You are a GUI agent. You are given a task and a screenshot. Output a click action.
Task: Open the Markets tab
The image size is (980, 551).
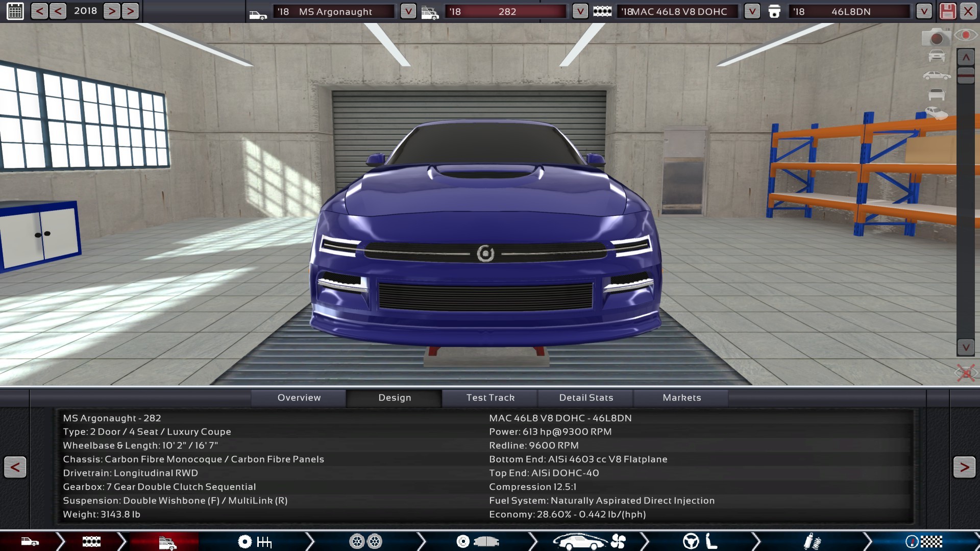pyautogui.click(x=681, y=397)
